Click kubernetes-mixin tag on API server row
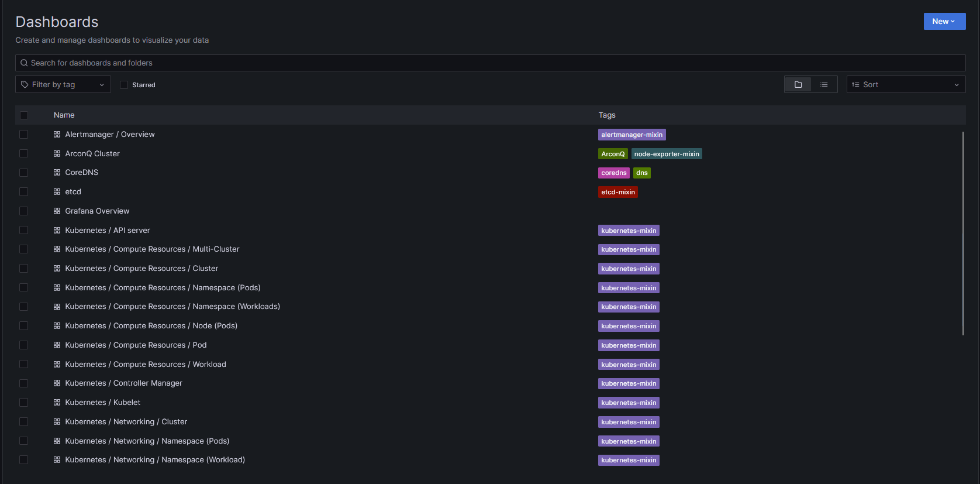Viewport: 980px width, 484px height. (x=629, y=231)
